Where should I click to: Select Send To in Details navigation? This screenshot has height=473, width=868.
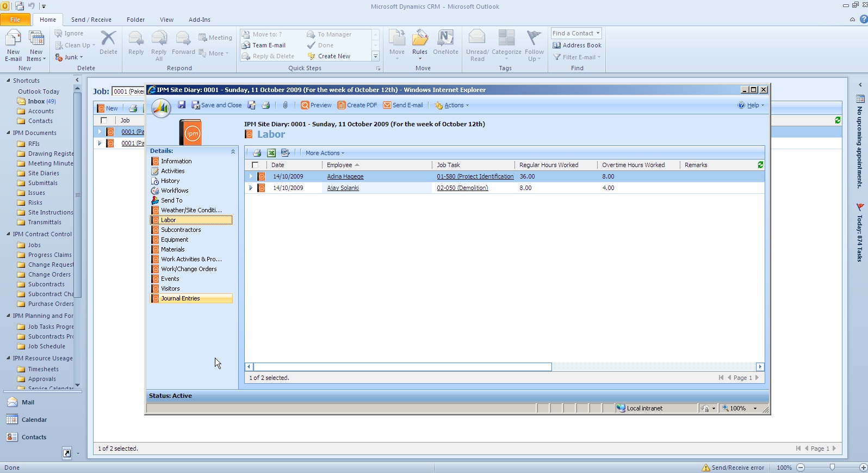pyautogui.click(x=171, y=200)
